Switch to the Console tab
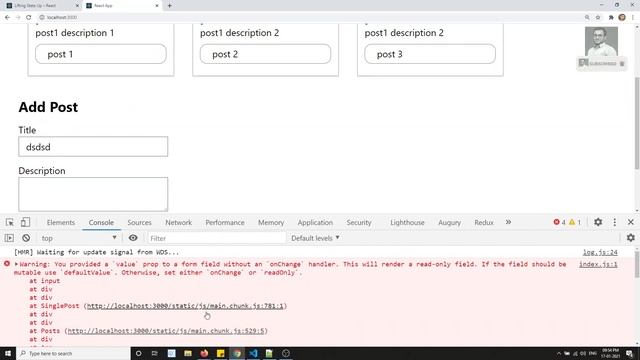Viewport: 640px width, 360px height. [101, 222]
